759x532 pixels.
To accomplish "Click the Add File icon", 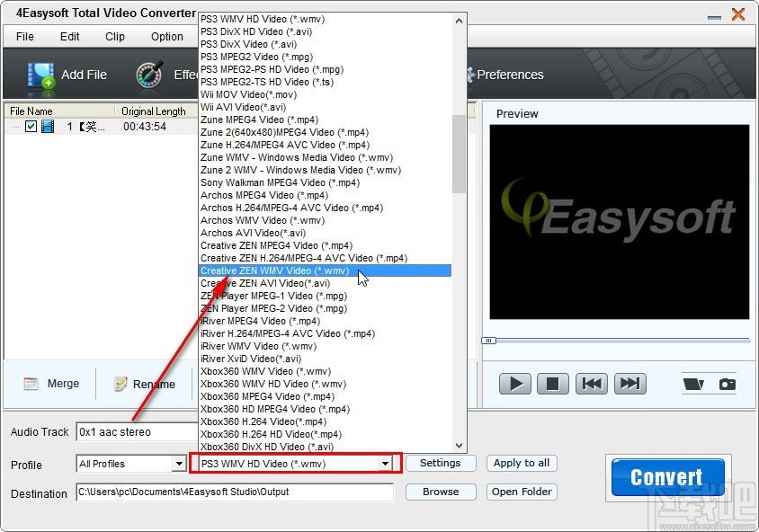I will [42, 75].
